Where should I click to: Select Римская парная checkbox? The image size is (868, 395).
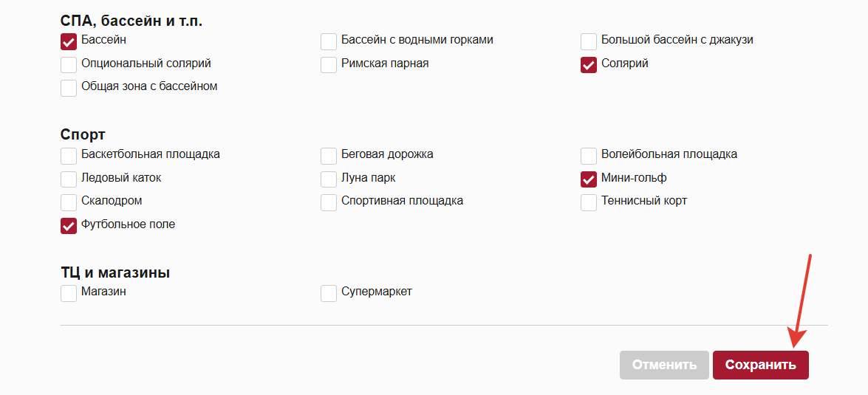pos(329,65)
